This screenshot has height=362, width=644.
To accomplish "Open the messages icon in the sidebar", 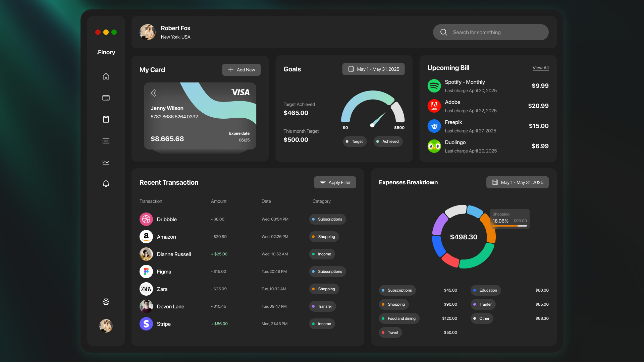I will 106,141.
